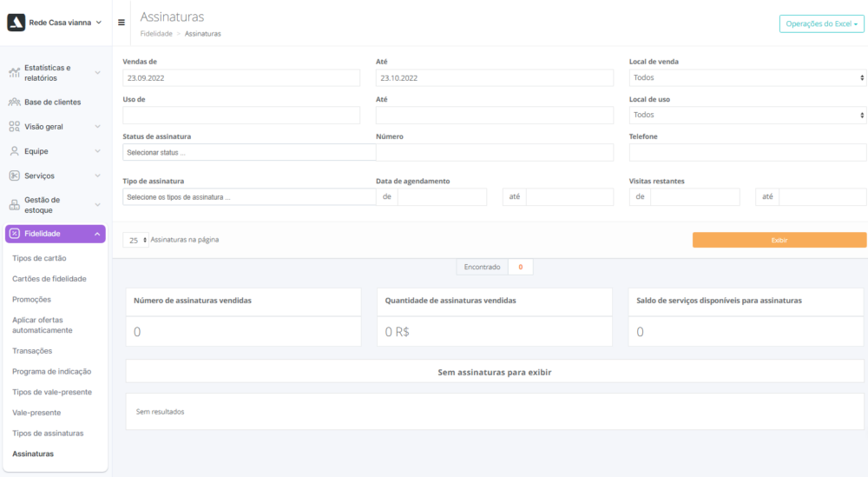Expand the Visão geral chevron

97,126
